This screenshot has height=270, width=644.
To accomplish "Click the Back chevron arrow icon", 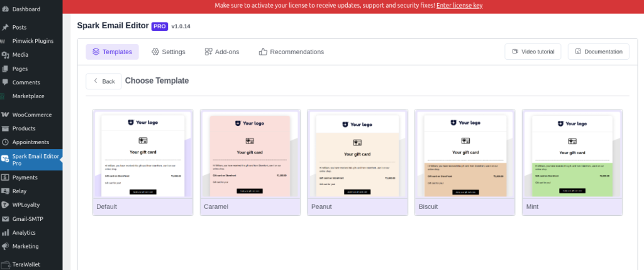I will tap(96, 81).
